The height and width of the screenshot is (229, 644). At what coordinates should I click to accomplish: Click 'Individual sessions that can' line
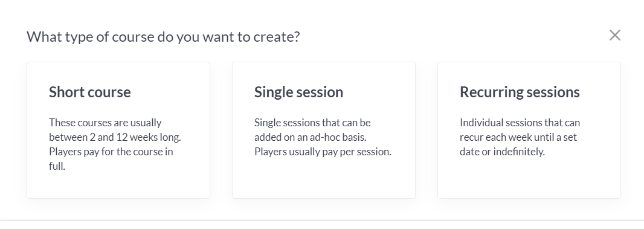(520, 123)
